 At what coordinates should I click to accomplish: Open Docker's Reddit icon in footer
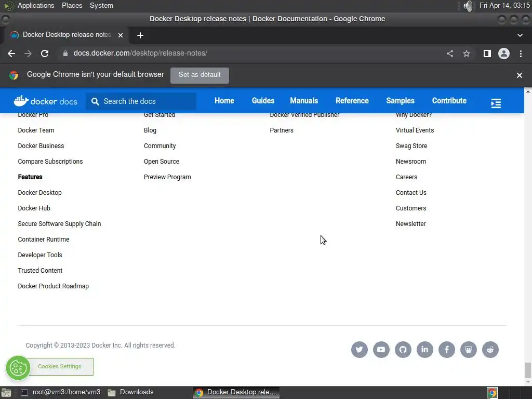point(490,350)
